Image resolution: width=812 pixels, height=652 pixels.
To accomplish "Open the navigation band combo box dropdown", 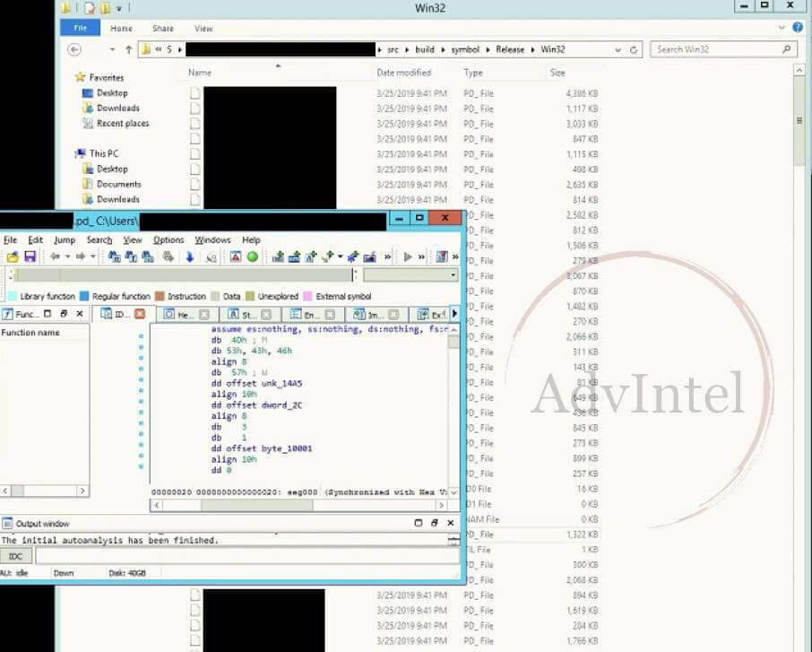I will (454, 275).
